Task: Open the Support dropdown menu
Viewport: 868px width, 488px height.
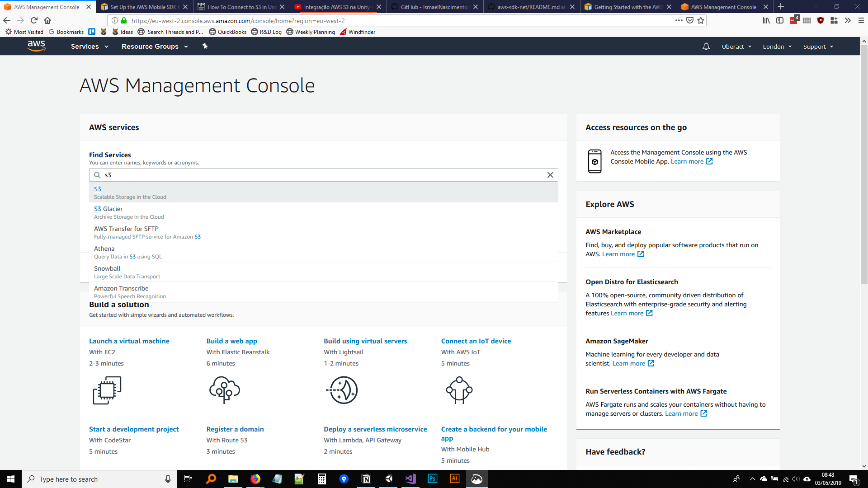Action: point(818,47)
